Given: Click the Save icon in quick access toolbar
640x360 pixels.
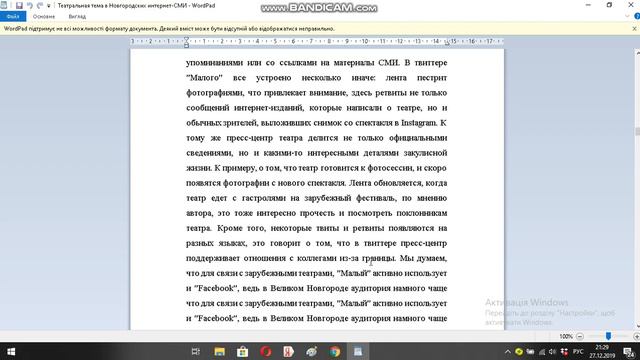Looking at the screenshot, I should (x=19, y=6).
